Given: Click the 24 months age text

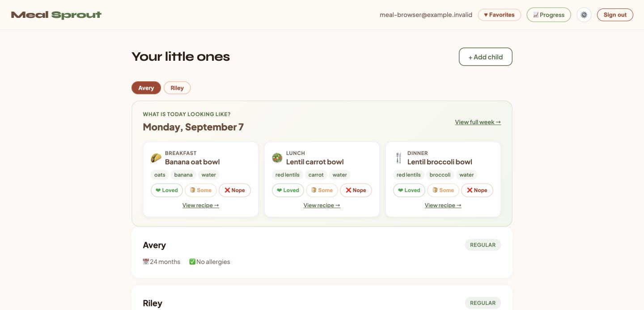Looking at the screenshot, I should point(165,262).
